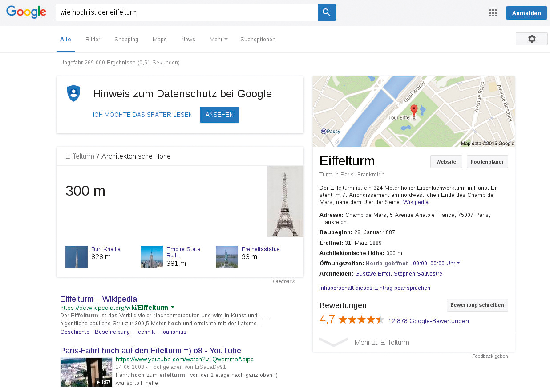
Task: Open the Wikipedia URL dropdown arrow
Action: pyautogui.click(x=173, y=308)
